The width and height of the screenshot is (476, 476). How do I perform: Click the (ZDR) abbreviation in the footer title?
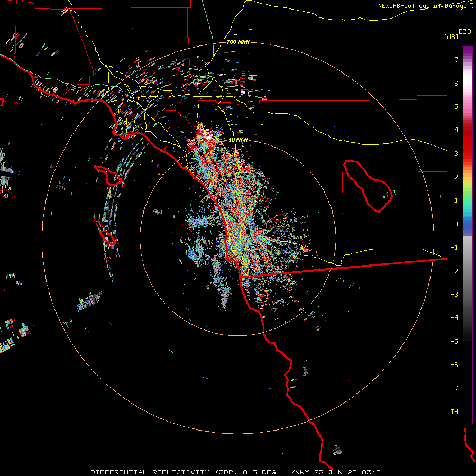tap(227, 472)
